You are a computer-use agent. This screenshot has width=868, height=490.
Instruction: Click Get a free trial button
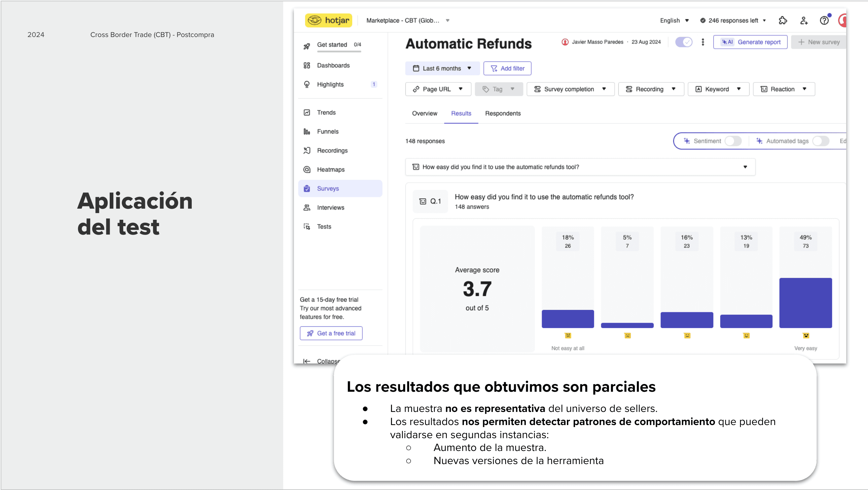(331, 333)
